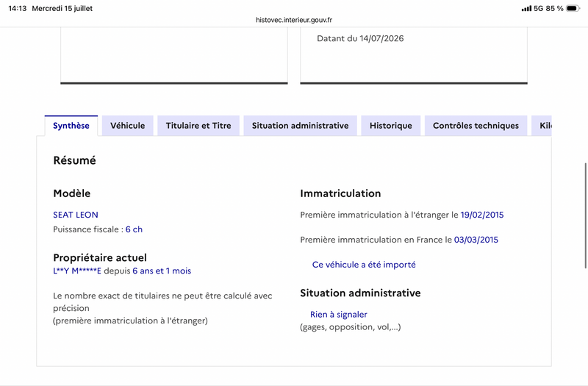This screenshot has height=386, width=588.
Task: Click the page vertical scrollbar
Action: (x=585, y=215)
